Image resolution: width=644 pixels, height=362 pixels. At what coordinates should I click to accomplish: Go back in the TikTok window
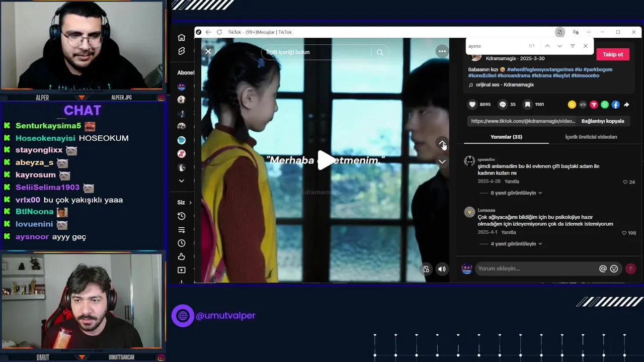point(208,32)
